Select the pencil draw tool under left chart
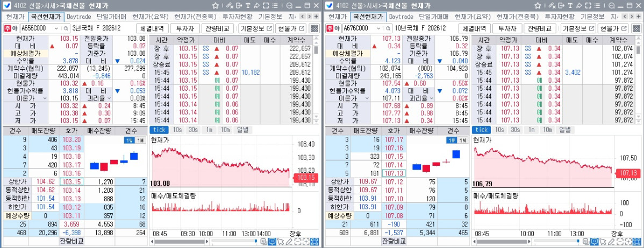The image size is (644, 248). click(x=290, y=242)
